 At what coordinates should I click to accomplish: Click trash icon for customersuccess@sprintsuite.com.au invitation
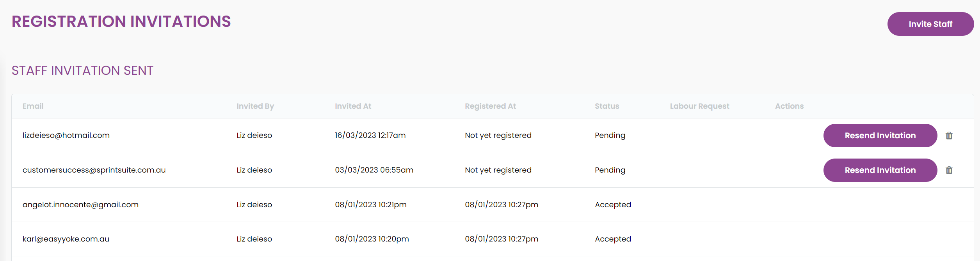[x=949, y=170]
